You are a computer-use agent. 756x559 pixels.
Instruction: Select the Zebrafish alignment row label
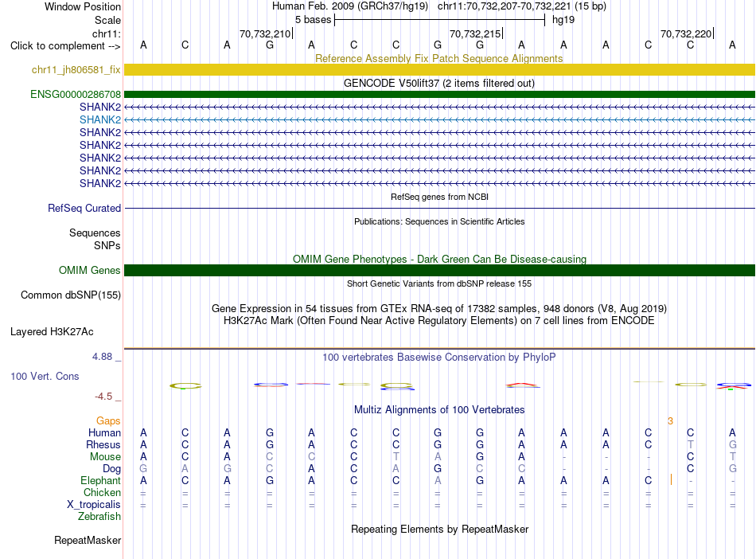(x=99, y=516)
